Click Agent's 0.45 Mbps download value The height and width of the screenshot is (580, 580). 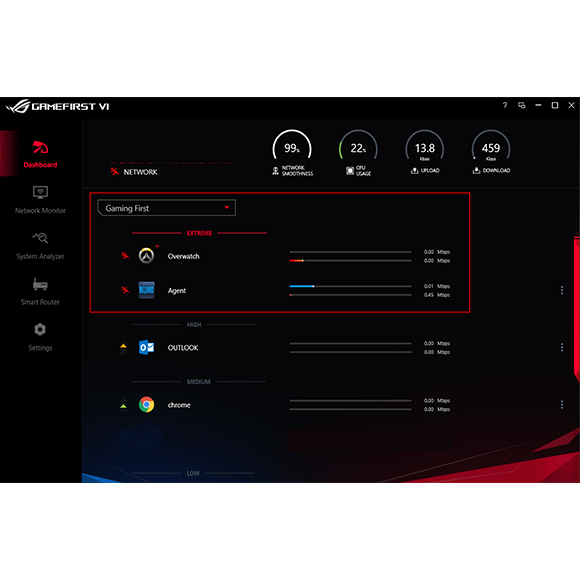[x=437, y=295]
